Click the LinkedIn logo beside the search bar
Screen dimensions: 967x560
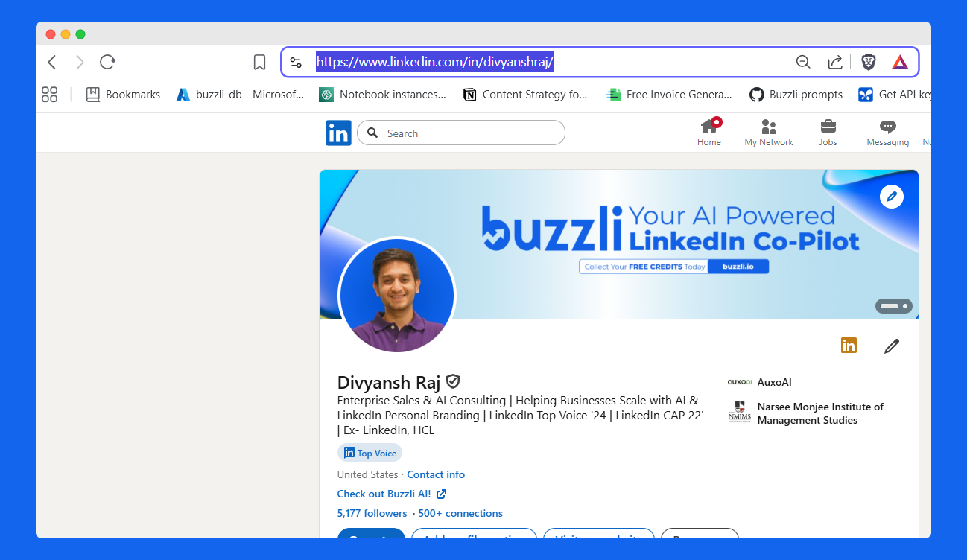tap(338, 133)
